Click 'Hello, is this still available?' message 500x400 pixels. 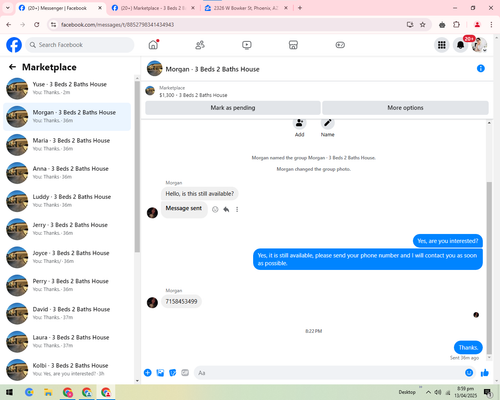200,194
